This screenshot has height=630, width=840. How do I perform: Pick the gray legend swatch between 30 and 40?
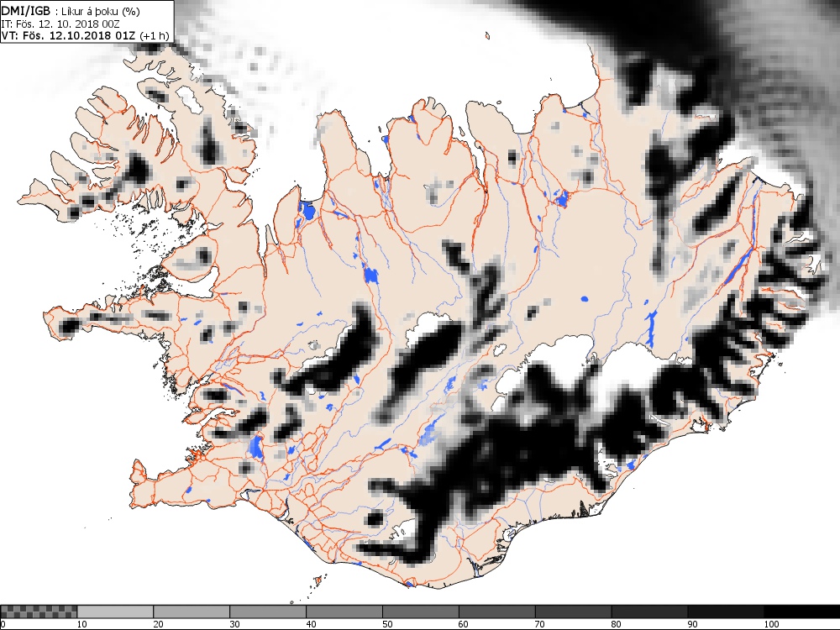pyautogui.click(x=268, y=612)
